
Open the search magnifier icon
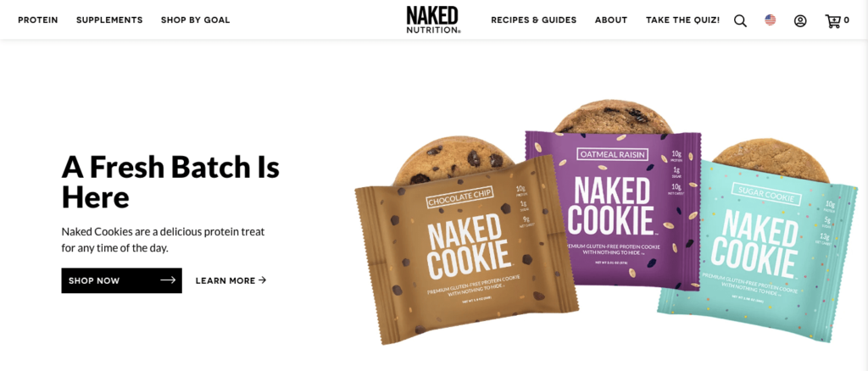click(x=740, y=21)
